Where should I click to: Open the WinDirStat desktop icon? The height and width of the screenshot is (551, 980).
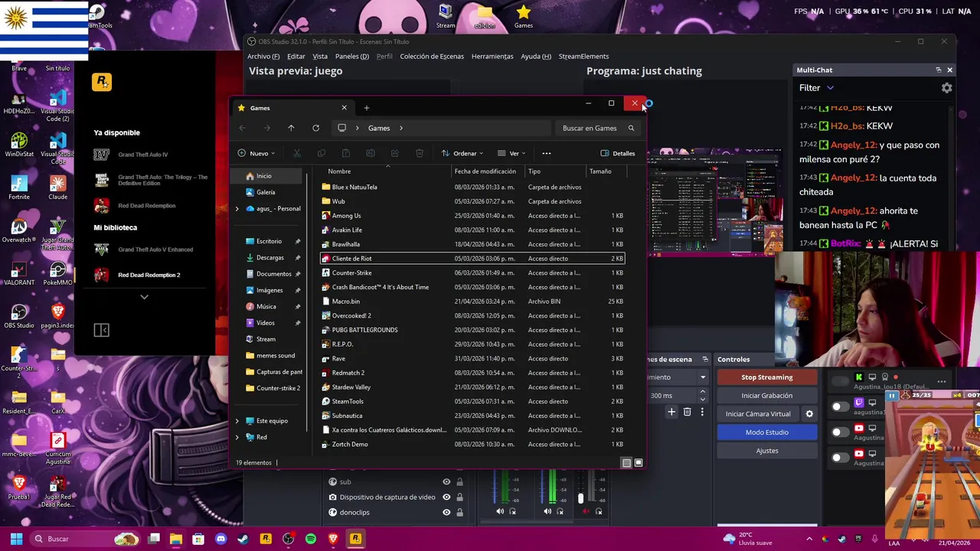[x=19, y=145]
